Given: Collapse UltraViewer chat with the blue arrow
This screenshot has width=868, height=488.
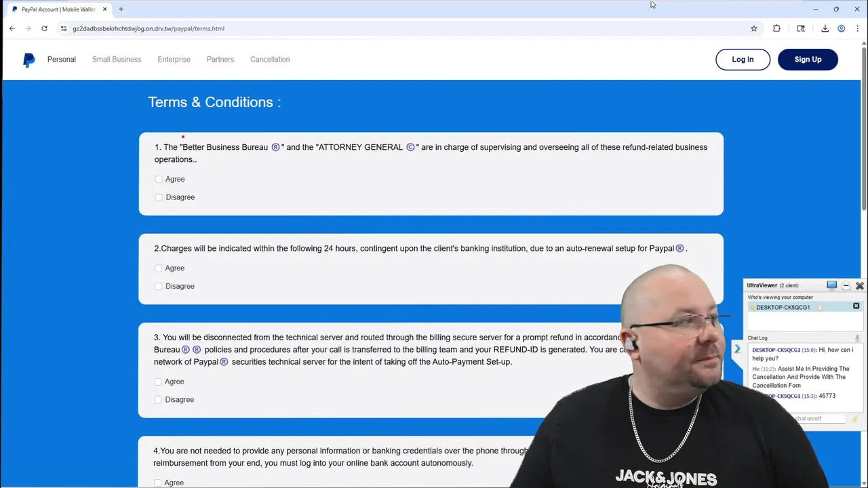Looking at the screenshot, I should coord(737,349).
